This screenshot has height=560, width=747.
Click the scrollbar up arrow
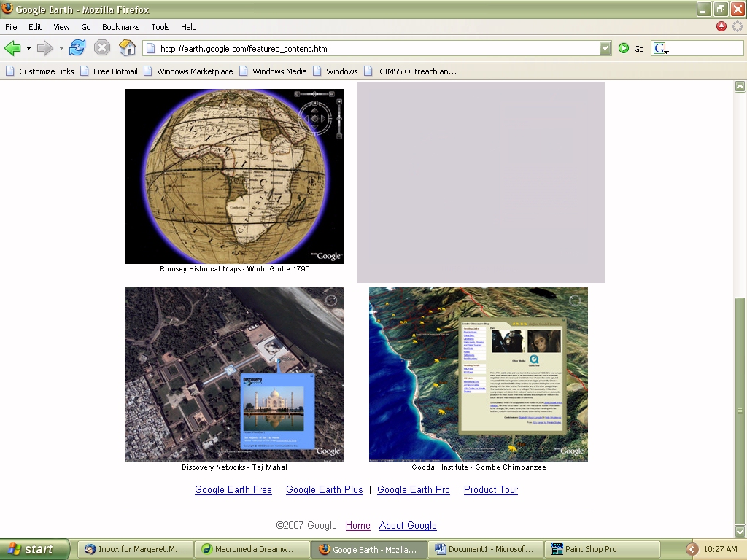point(740,86)
